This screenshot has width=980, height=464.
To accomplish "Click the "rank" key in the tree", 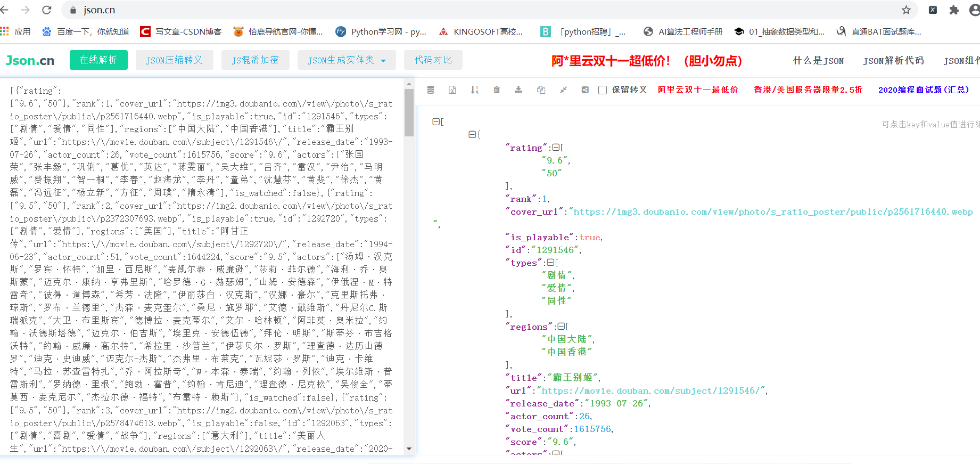I will pyautogui.click(x=521, y=199).
